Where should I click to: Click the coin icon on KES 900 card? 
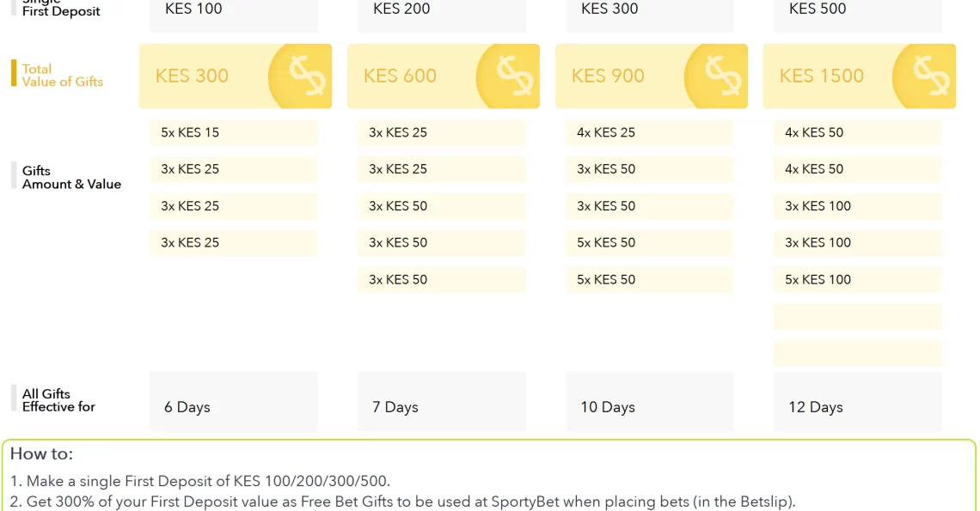point(716,76)
